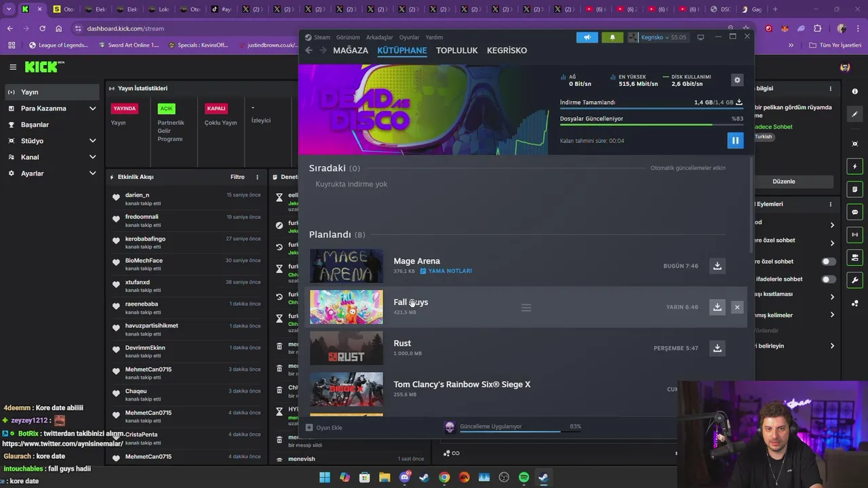Image resolution: width=868 pixels, height=488 pixels.
Task: Click the Dosyalar Güncelleniyor progress bar
Action: tap(652, 125)
